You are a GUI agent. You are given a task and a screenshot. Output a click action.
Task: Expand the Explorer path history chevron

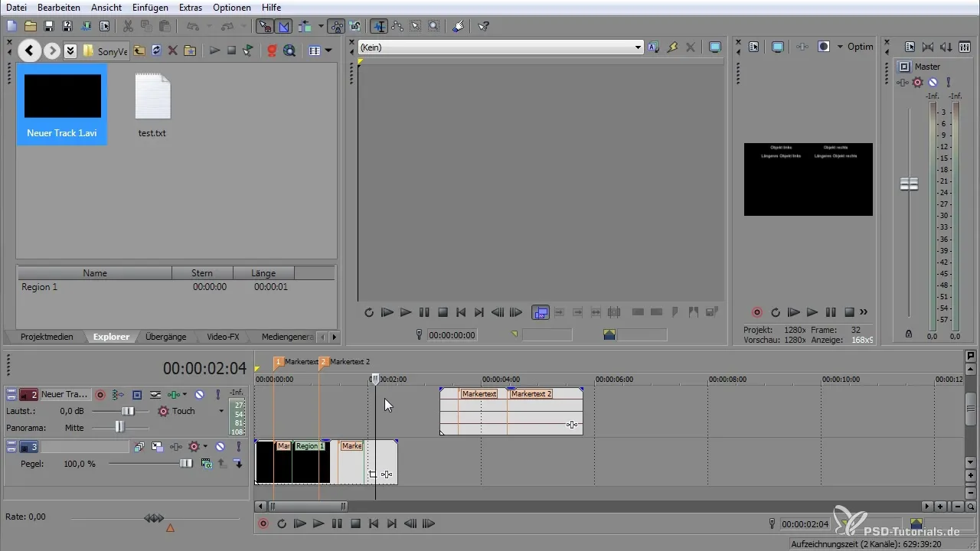tap(70, 51)
